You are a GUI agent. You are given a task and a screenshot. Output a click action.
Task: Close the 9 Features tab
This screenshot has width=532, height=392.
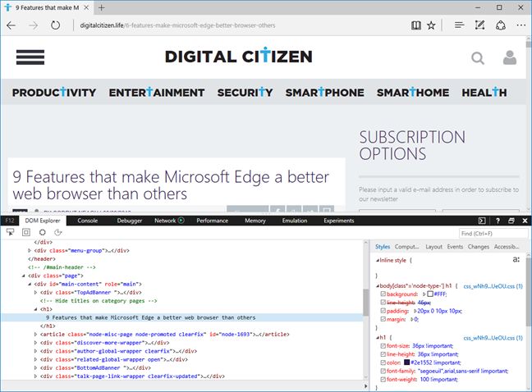coord(86,7)
